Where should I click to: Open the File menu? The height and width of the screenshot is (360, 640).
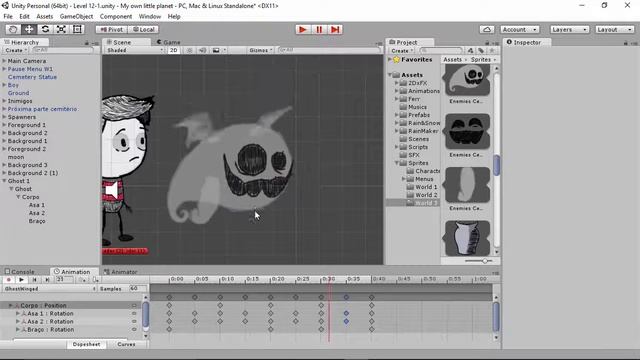click(x=8, y=16)
